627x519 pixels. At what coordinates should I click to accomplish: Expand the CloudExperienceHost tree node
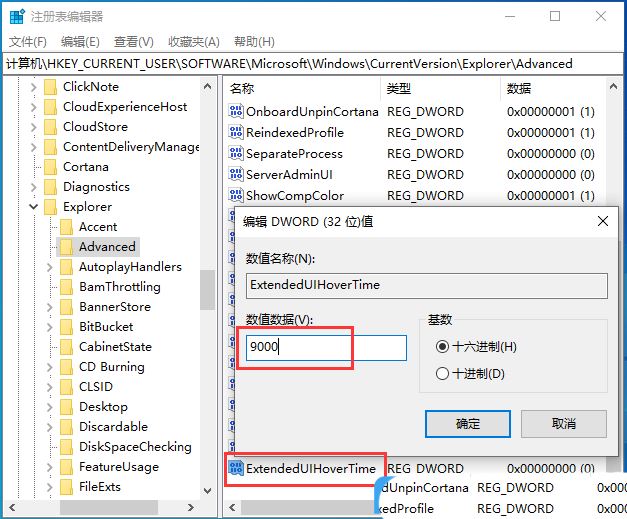[34, 107]
